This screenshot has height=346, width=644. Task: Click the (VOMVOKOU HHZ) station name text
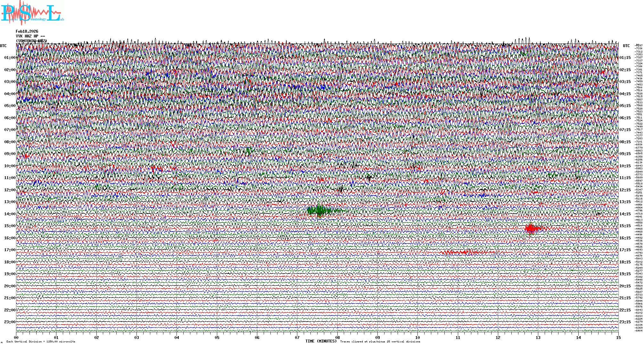(31, 41)
